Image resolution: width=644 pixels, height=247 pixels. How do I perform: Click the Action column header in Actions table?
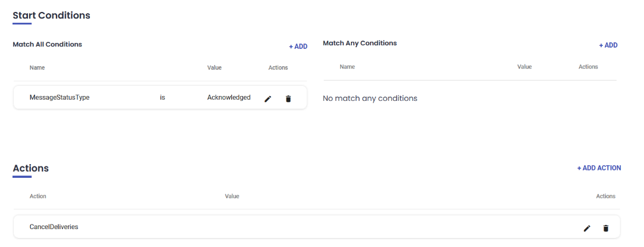point(38,196)
